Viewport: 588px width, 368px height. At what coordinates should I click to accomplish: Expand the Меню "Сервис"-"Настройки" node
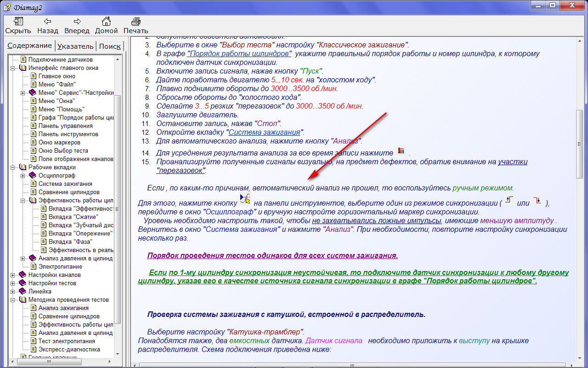23,93
